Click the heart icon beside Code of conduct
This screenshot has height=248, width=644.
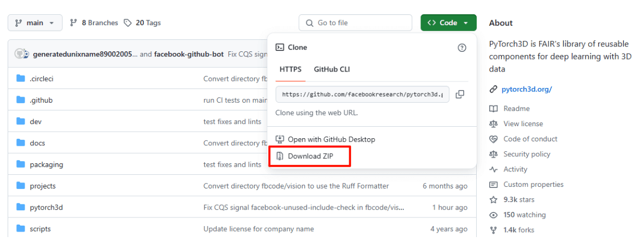pyautogui.click(x=493, y=139)
